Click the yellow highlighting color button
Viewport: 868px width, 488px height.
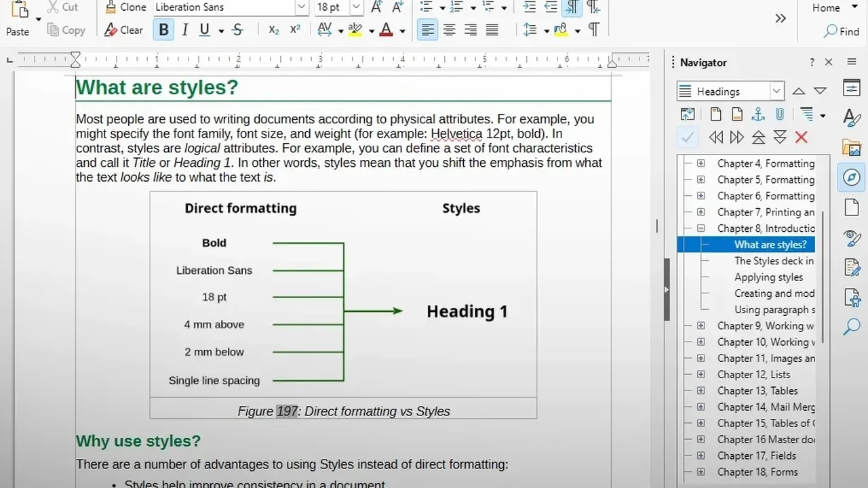(355, 30)
